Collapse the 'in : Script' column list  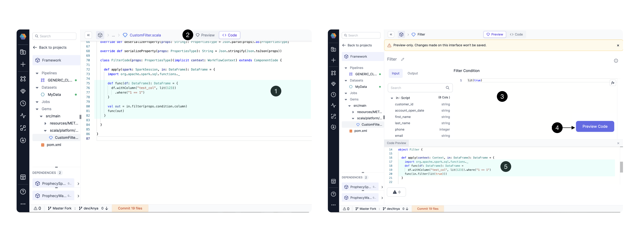[392, 98]
